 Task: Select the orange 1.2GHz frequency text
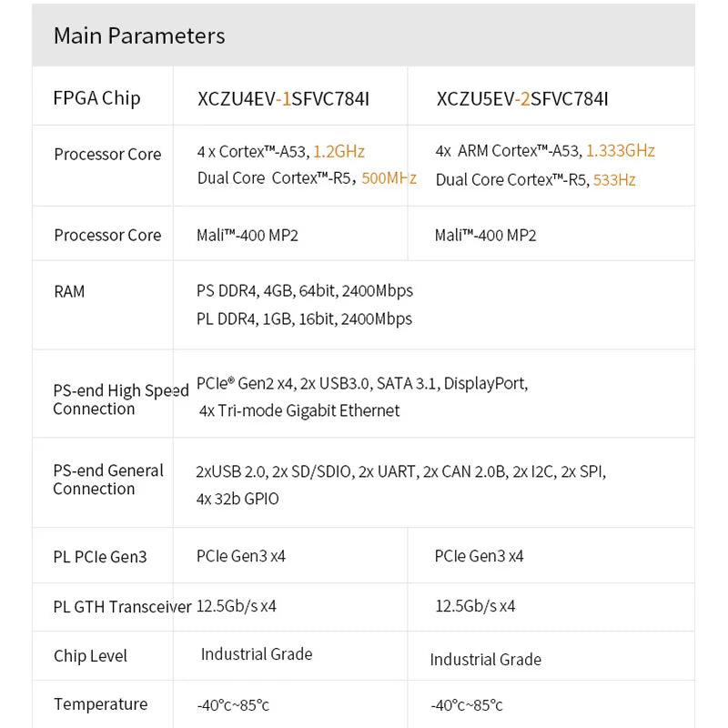click(339, 152)
